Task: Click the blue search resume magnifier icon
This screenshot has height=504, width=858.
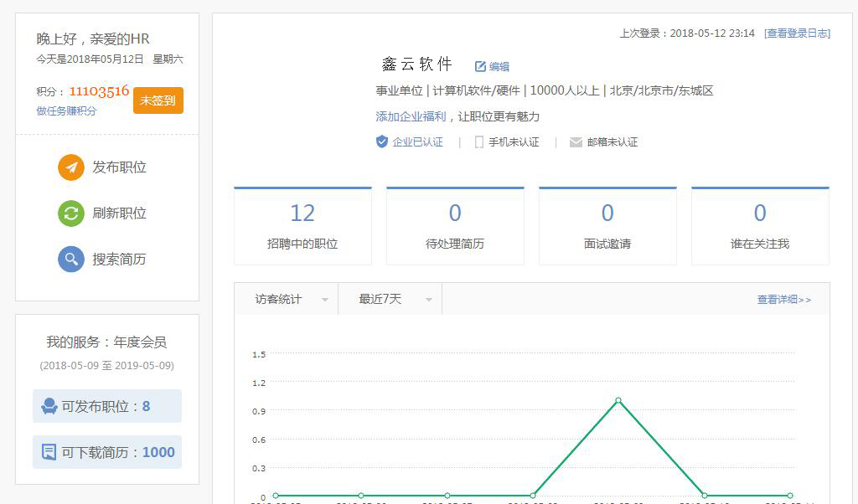Action: click(71, 260)
